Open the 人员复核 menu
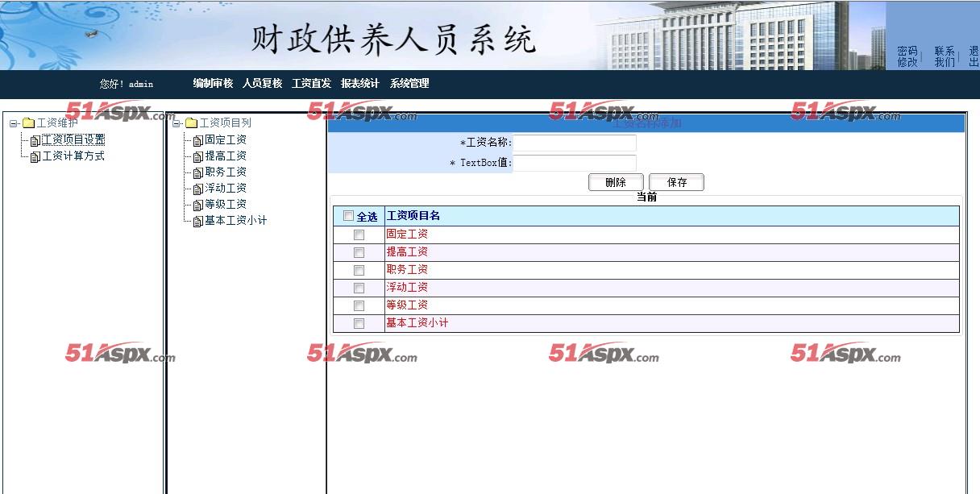This screenshot has height=494, width=980. coord(262,83)
